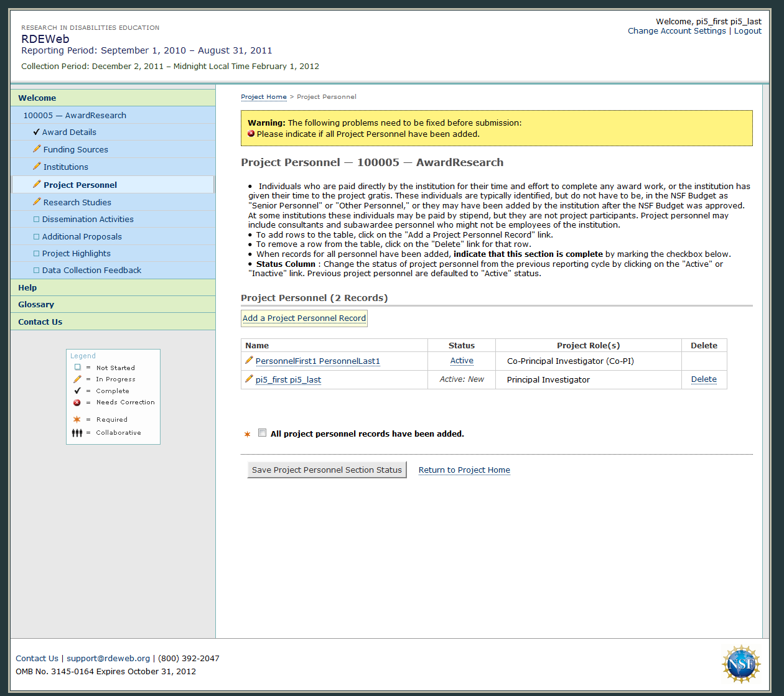Click the pencil icon beside pi5_first pi5_last
The width and height of the screenshot is (784, 696).
tap(249, 379)
